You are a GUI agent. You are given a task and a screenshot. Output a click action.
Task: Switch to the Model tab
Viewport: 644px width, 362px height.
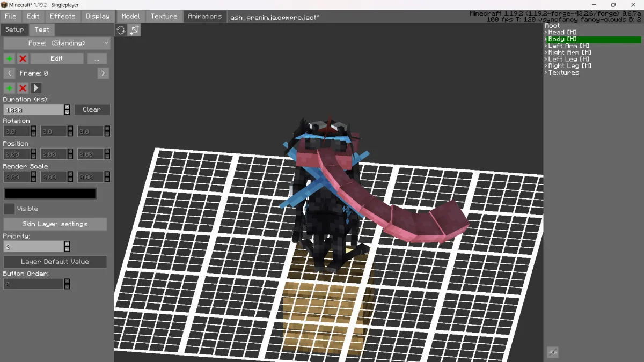(x=130, y=16)
